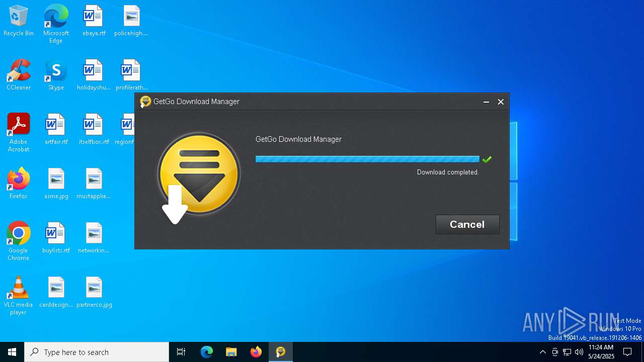
Task: Select the holidayshu document icon
Action: [94, 75]
